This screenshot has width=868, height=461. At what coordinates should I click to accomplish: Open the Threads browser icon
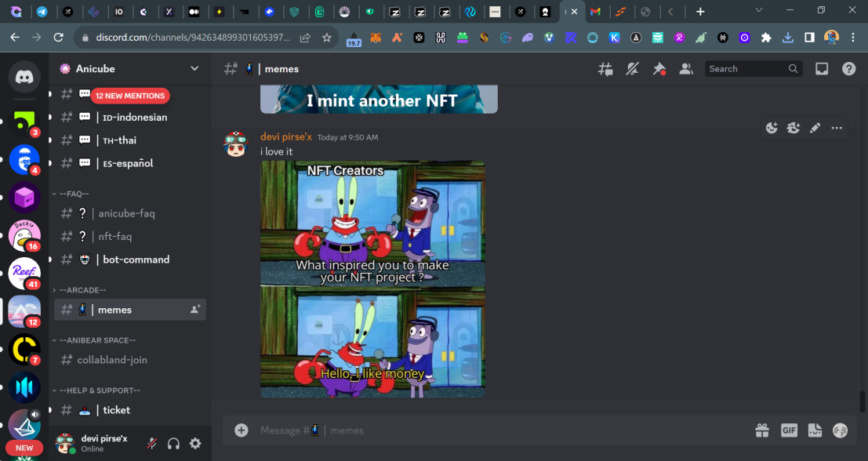[x=605, y=69]
